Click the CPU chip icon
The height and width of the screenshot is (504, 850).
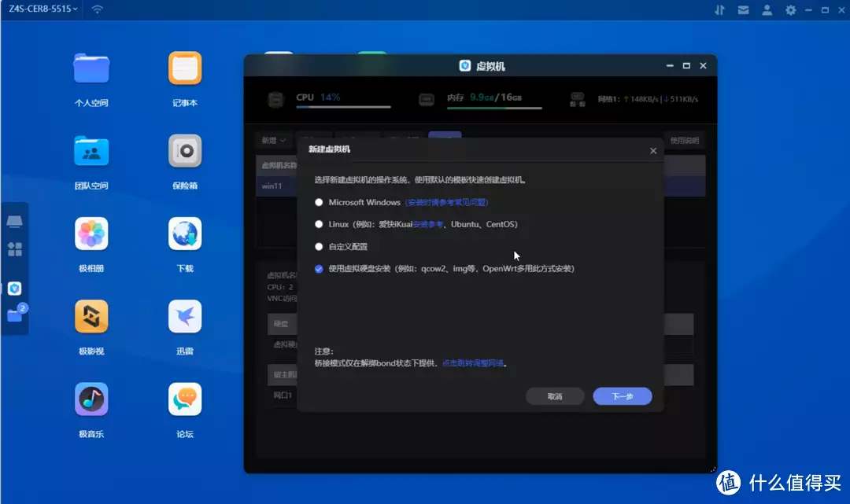[x=276, y=100]
